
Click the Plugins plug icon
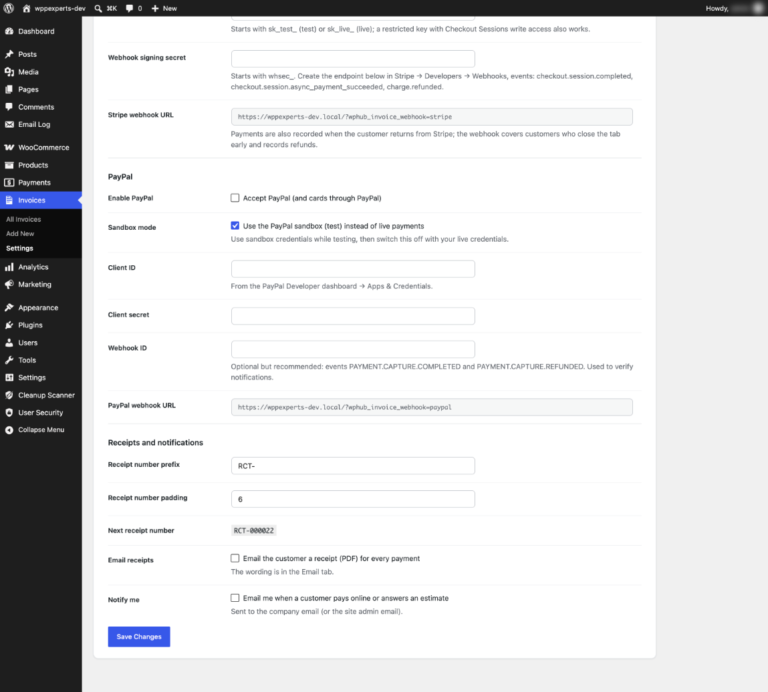(x=9, y=325)
